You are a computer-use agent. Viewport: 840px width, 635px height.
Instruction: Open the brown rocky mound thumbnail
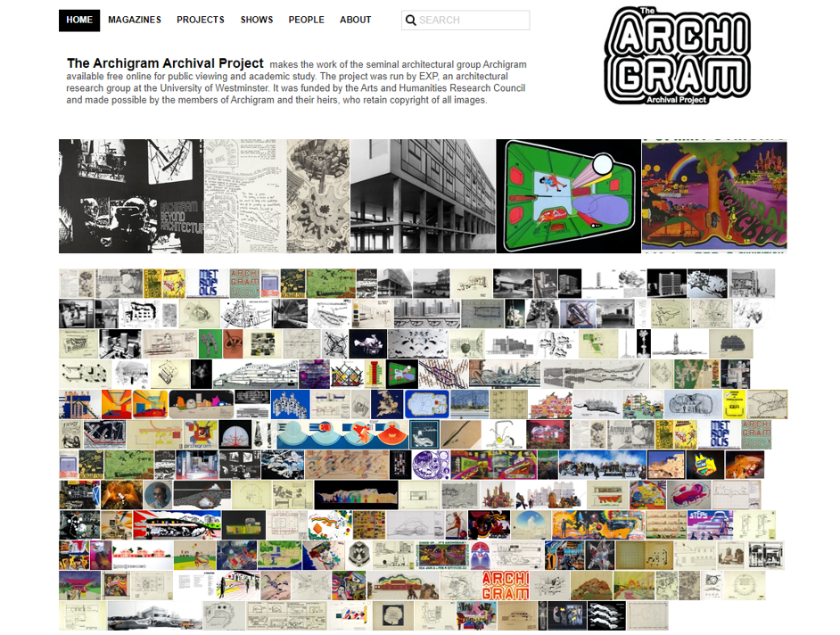[x=591, y=585]
